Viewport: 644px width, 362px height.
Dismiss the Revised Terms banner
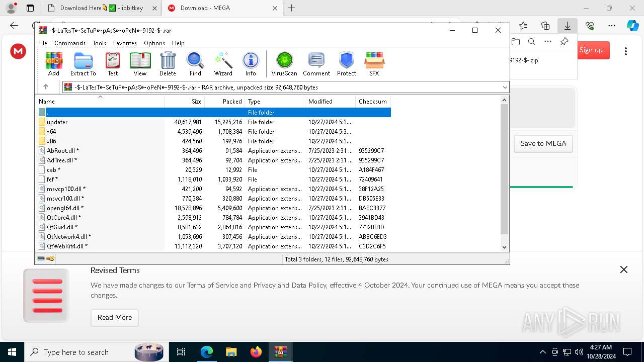click(624, 269)
